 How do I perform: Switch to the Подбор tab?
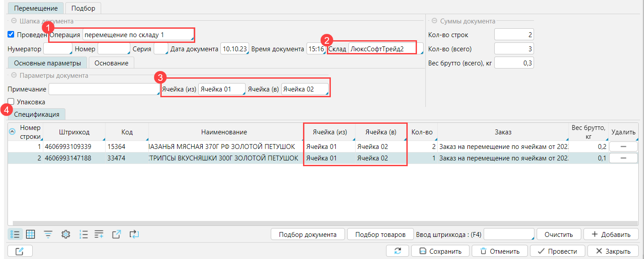[x=83, y=8]
